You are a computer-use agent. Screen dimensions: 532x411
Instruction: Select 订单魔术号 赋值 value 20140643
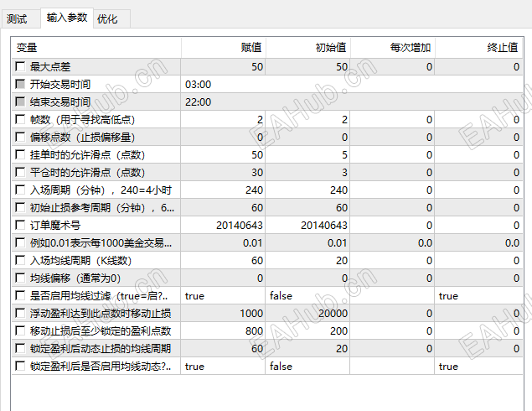point(223,225)
